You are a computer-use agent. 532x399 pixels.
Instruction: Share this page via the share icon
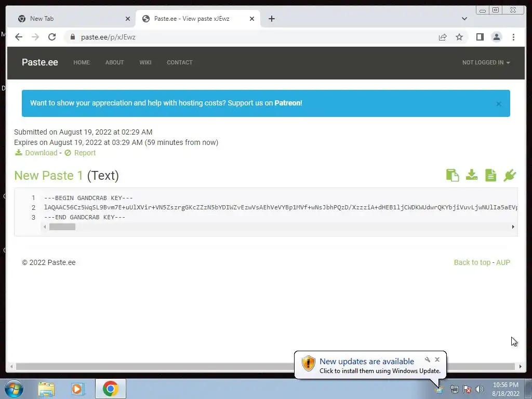click(443, 37)
